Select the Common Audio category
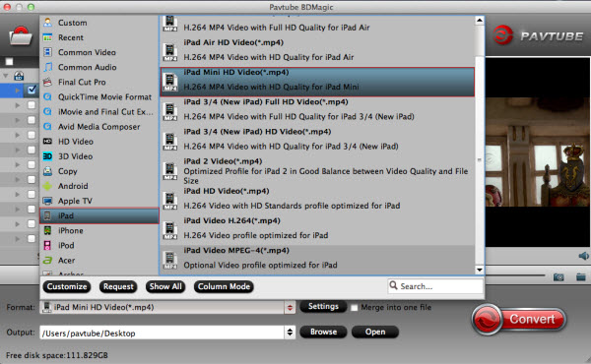The height and width of the screenshot is (364, 591). coord(87,67)
